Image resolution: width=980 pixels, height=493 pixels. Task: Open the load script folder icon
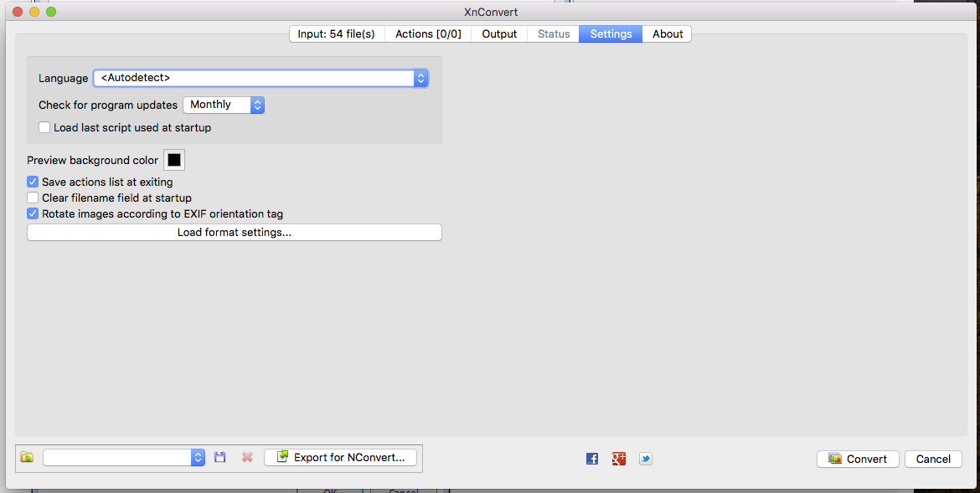27,457
